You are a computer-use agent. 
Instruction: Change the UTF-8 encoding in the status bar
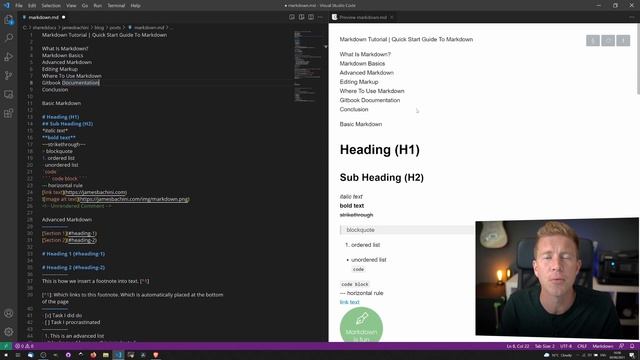(566, 346)
